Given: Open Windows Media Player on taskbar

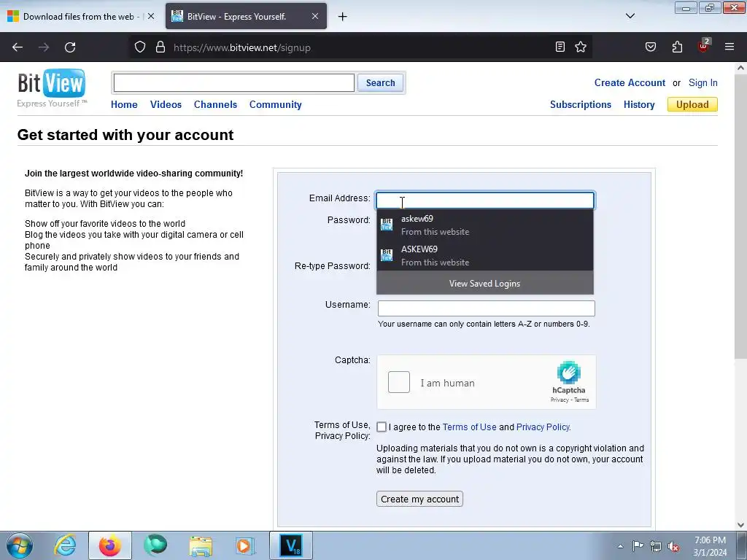Looking at the screenshot, I should 246,545.
